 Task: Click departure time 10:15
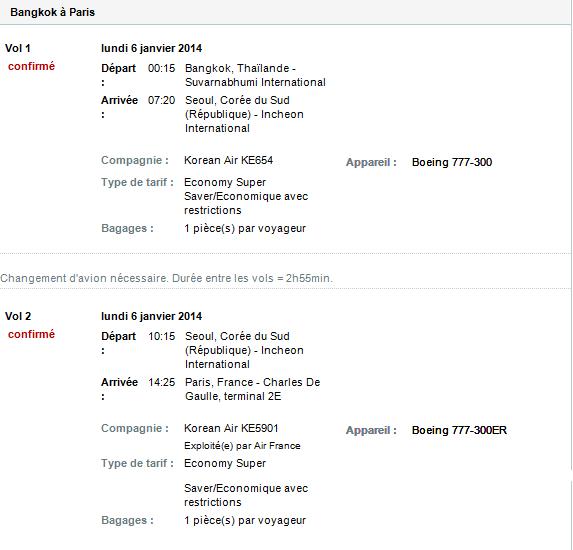click(162, 336)
